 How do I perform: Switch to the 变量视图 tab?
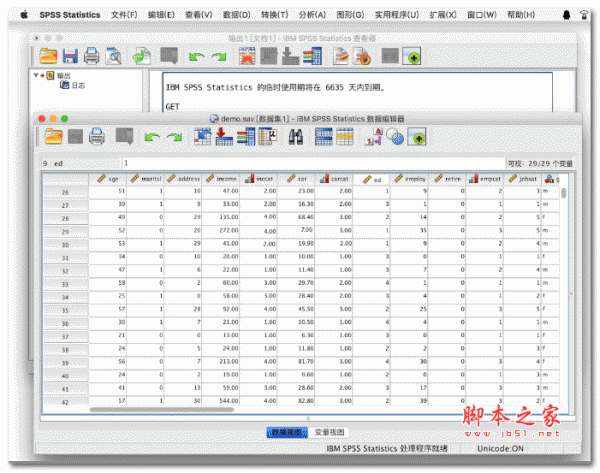pos(330,432)
